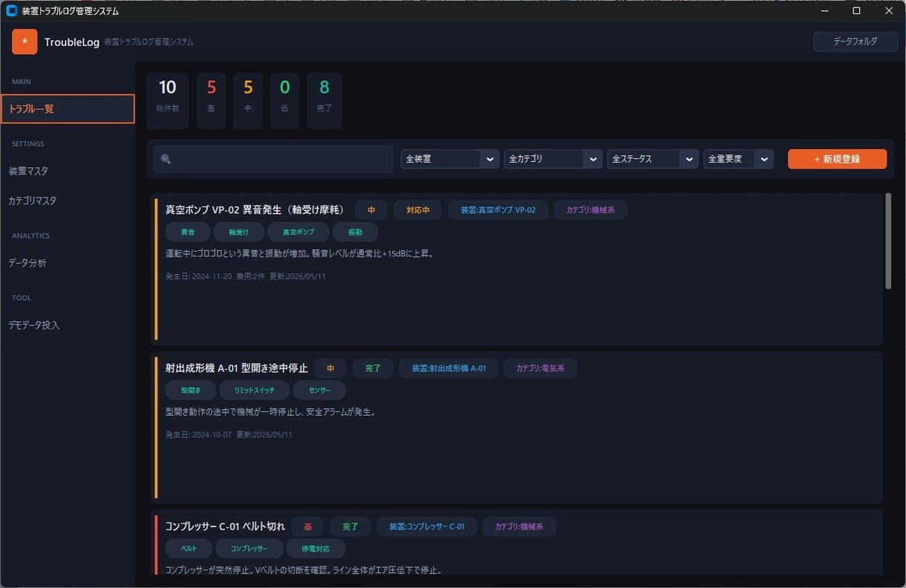
Task: Click into the search input field
Action: pyautogui.click(x=273, y=159)
